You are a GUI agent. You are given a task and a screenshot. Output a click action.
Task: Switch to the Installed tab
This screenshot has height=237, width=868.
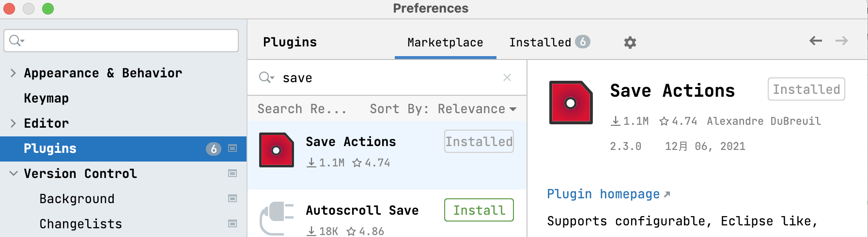pyautogui.click(x=549, y=43)
